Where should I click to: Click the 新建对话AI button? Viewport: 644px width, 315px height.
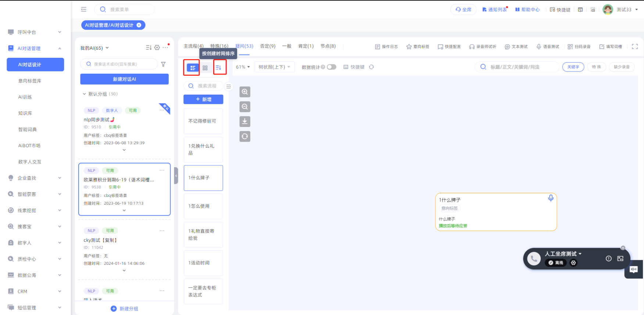[x=124, y=79]
